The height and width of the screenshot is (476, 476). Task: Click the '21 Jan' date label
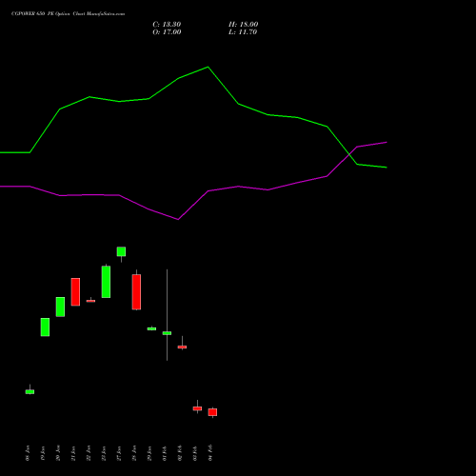[73, 453]
